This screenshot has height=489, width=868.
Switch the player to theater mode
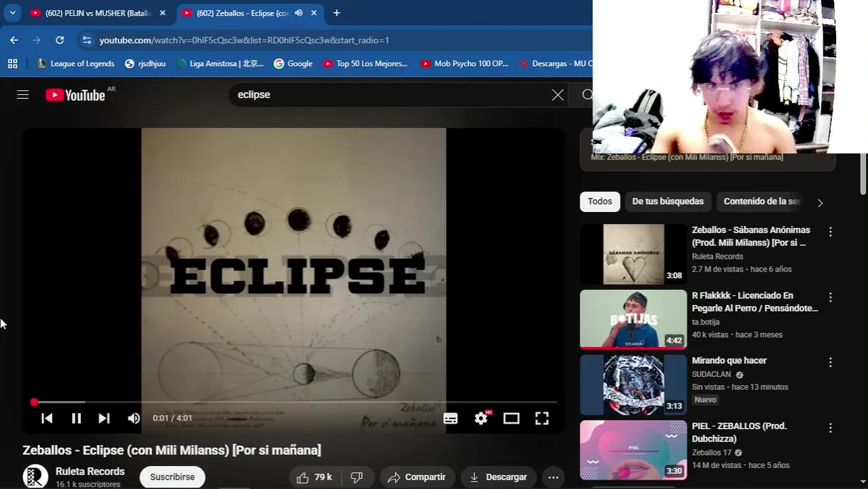click(x=511, y=418)
